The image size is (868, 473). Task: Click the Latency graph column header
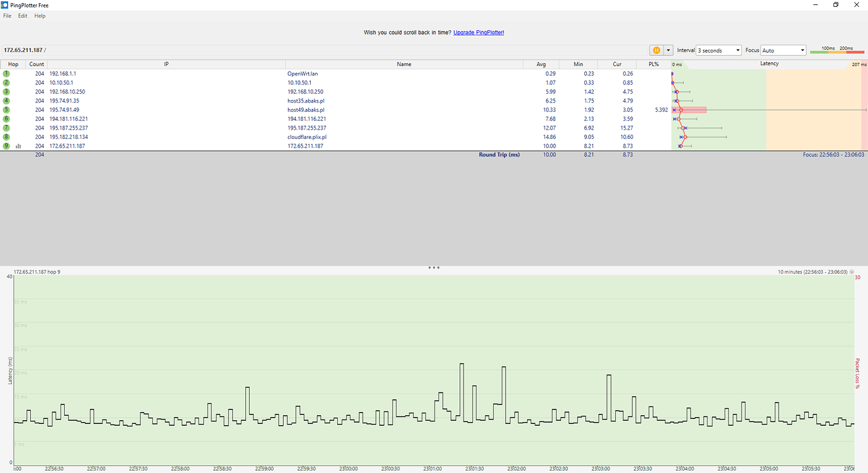[769, 64]
